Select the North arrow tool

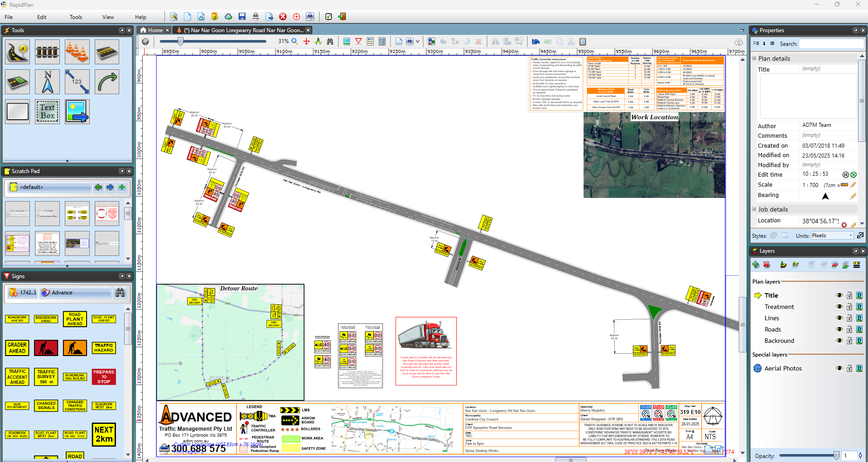tap(47, 82)
